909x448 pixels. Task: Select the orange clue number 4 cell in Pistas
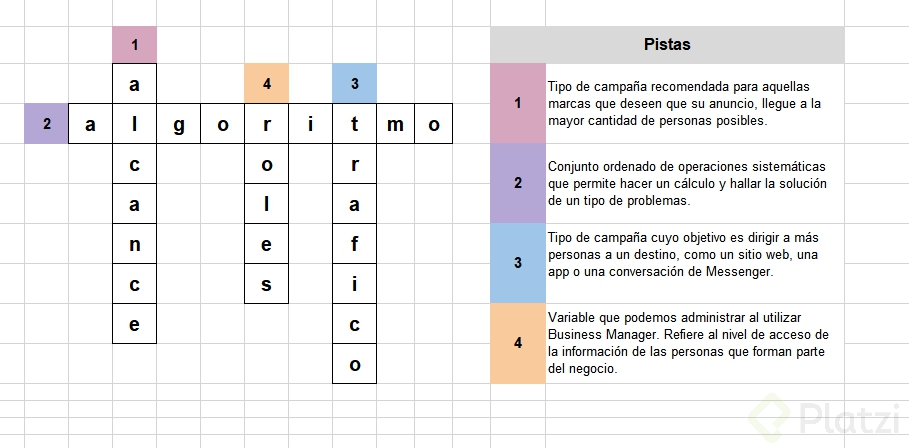point(518,343)
